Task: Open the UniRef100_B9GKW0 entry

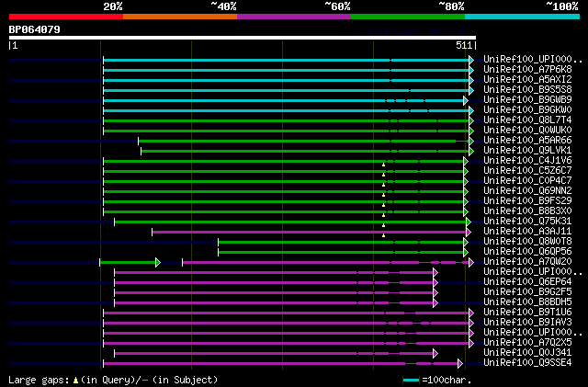Action: tap(527, 110)
